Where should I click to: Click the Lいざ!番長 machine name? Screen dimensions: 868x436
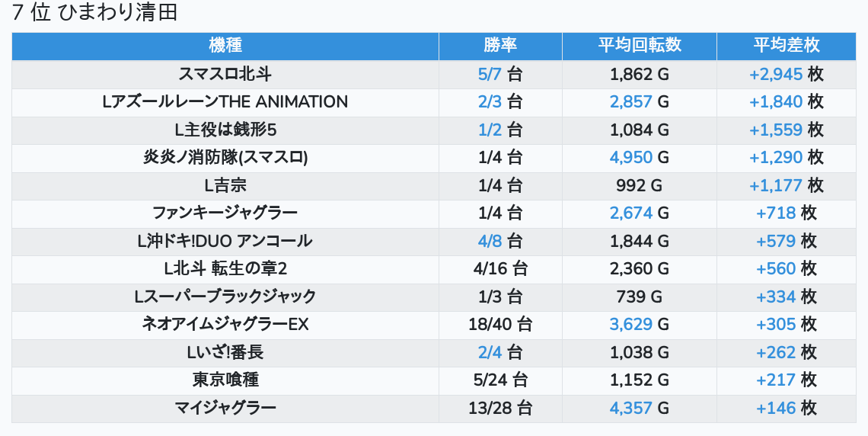point(225,352)
